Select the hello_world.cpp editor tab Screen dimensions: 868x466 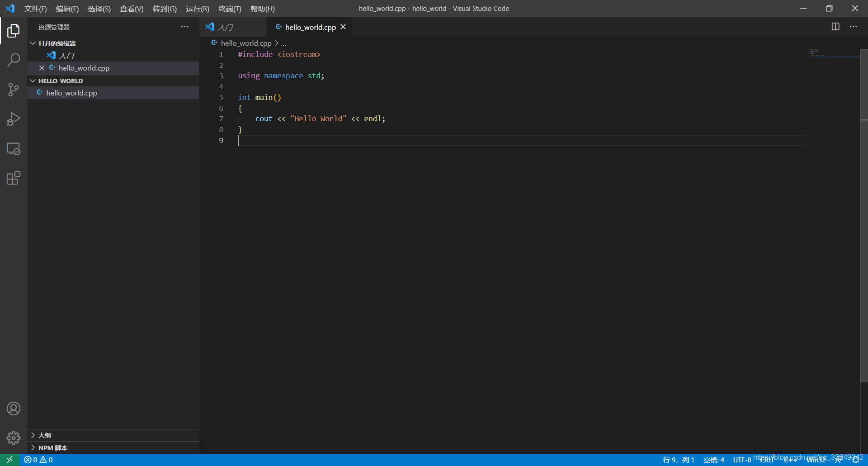click(310, 27)
